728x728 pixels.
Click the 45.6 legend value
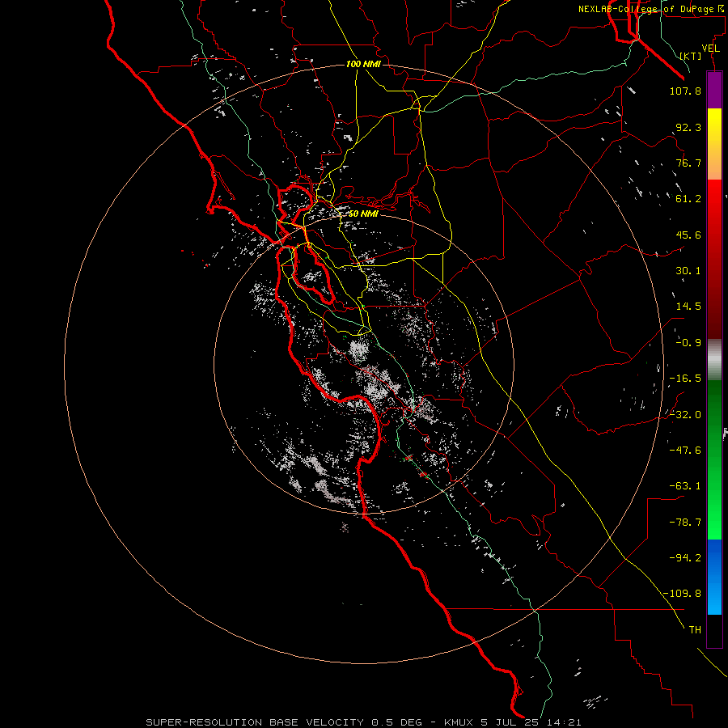[x=688, y=235]
